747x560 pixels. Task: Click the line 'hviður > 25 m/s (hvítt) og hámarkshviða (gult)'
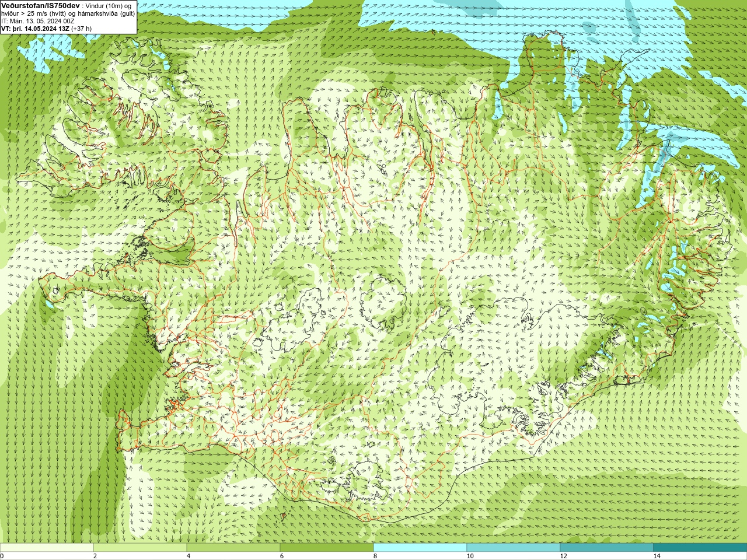pos(68,13)
